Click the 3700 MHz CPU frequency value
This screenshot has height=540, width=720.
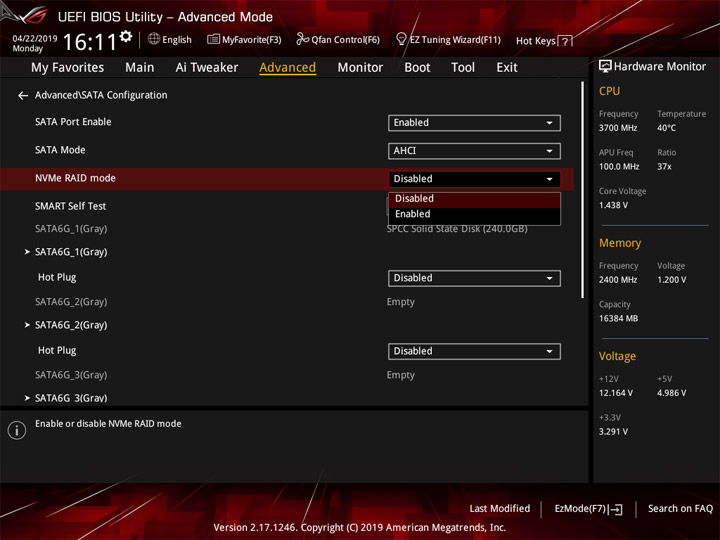click(618, 128)
